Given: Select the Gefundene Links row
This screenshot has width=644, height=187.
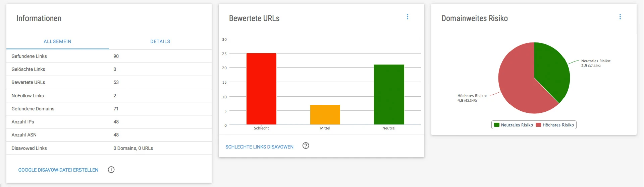Looking at the screenshot, I should (x=109, y=56).
